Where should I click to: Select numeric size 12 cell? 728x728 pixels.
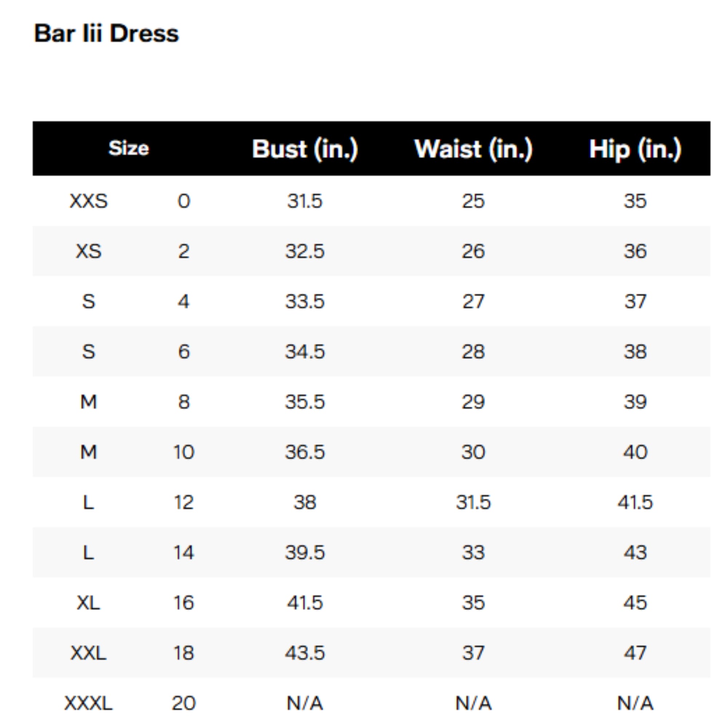pyautogui.click(x=183, y=502)
